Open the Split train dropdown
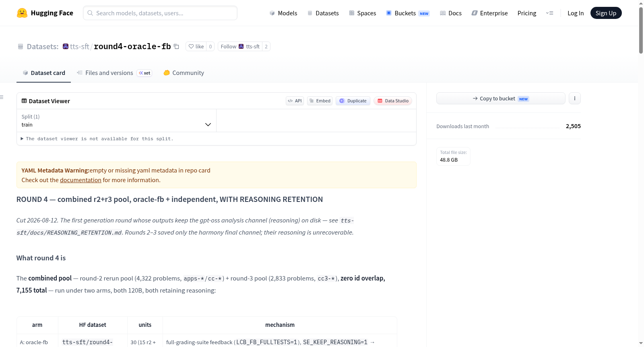The width and height of the screenshot is (644, 347). pos(116,121)
